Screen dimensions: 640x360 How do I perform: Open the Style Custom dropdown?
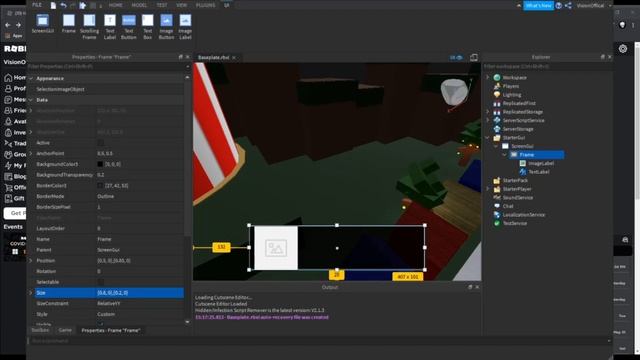click(x=140, y=314)
